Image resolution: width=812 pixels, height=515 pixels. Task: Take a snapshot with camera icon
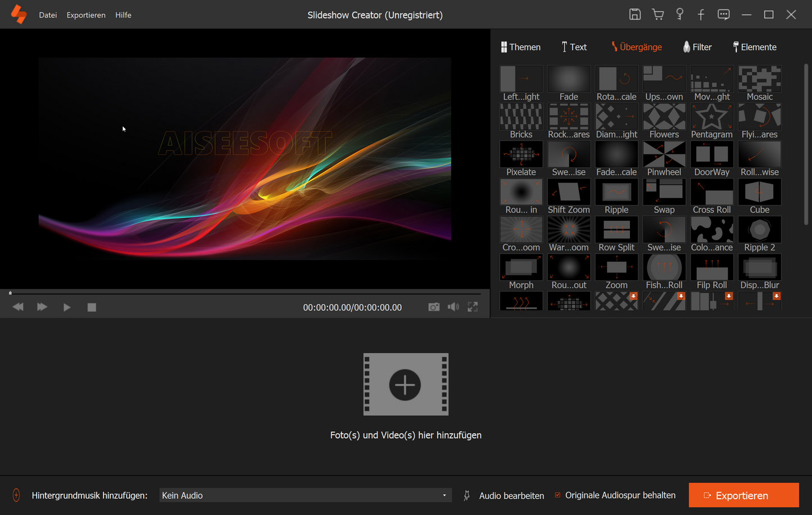click(x=434, y=307)
